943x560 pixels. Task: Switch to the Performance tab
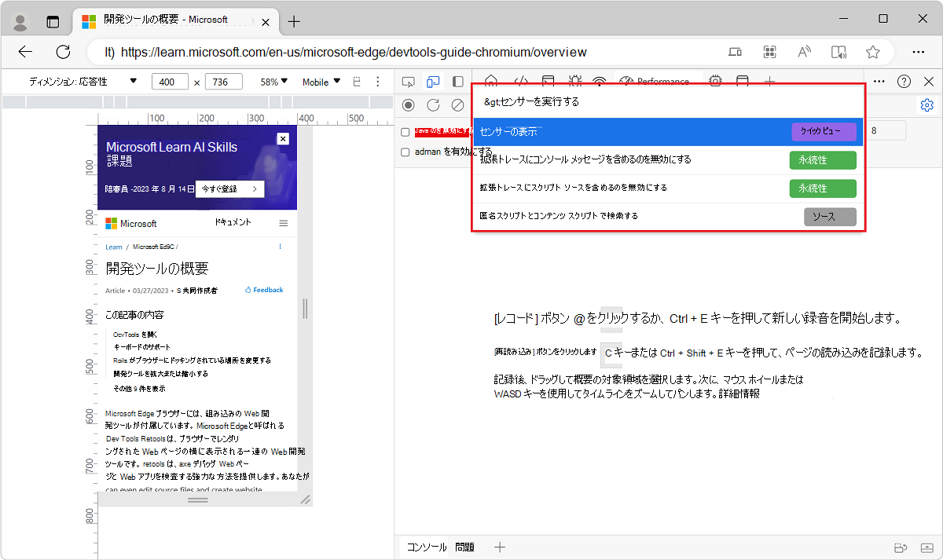655,81
